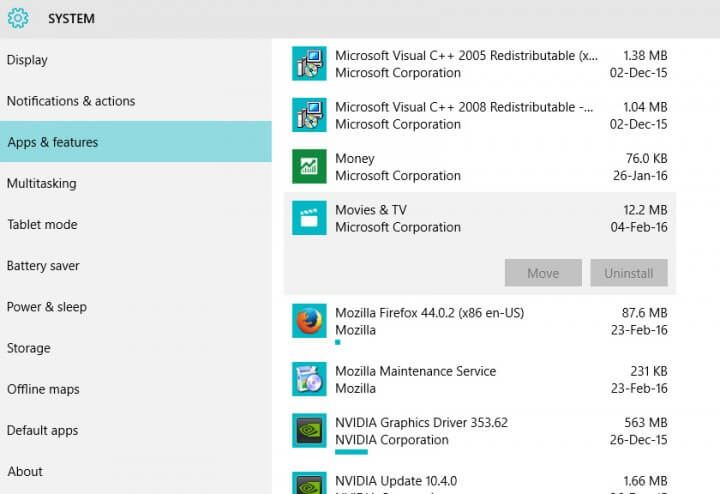Open Battery saver settings
This screenshot has width=720, height=494.
[135, 265]
